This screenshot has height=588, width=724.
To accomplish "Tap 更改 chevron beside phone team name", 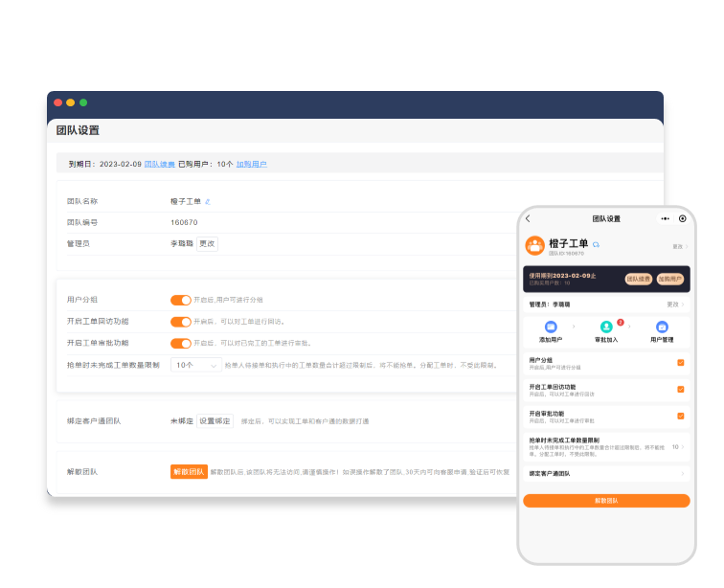I will click(680, 247).
